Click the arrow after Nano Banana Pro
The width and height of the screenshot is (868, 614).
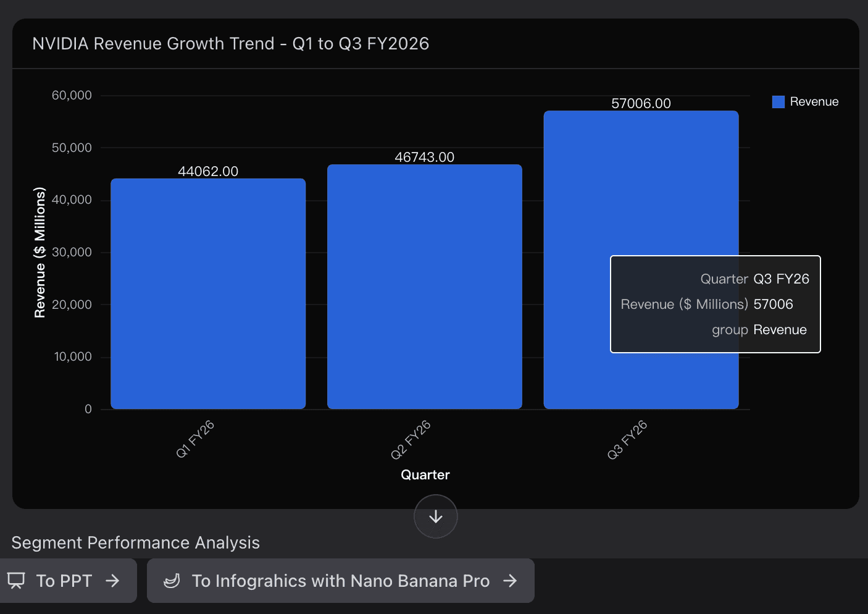click(510, 581)
